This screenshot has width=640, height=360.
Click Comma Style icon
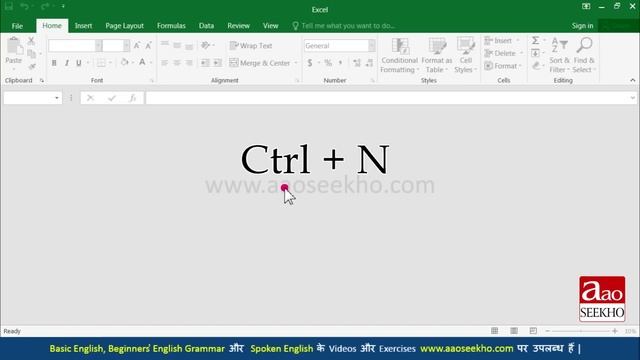click(x=340, y=63)
